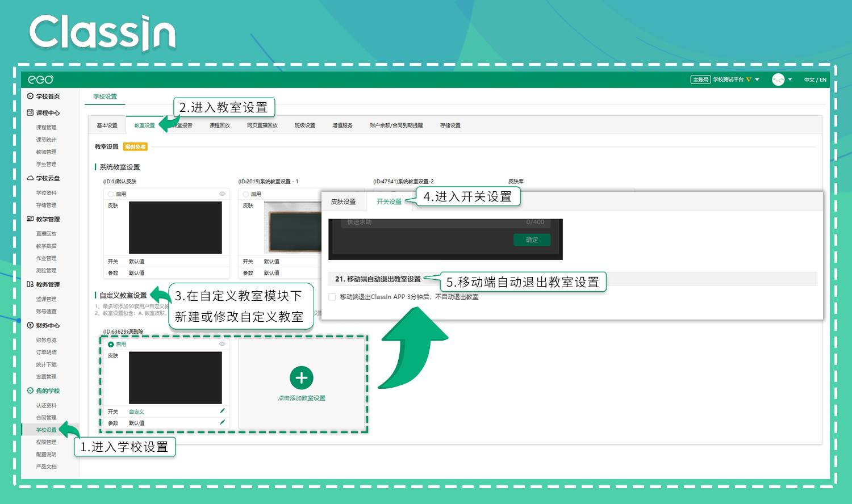Click the 皮肤库 label
Viewport: 852px width, 504px height.
516,182
